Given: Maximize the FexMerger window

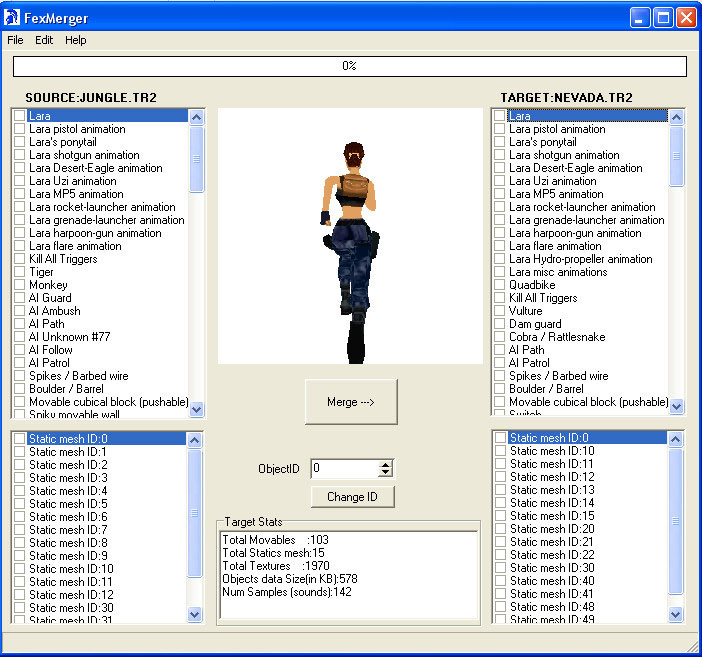Looking at the screenshot, I should click(663, 18).
